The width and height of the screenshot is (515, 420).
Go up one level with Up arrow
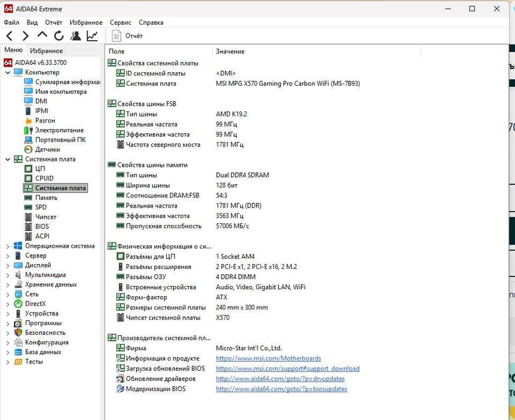point(42,35)
